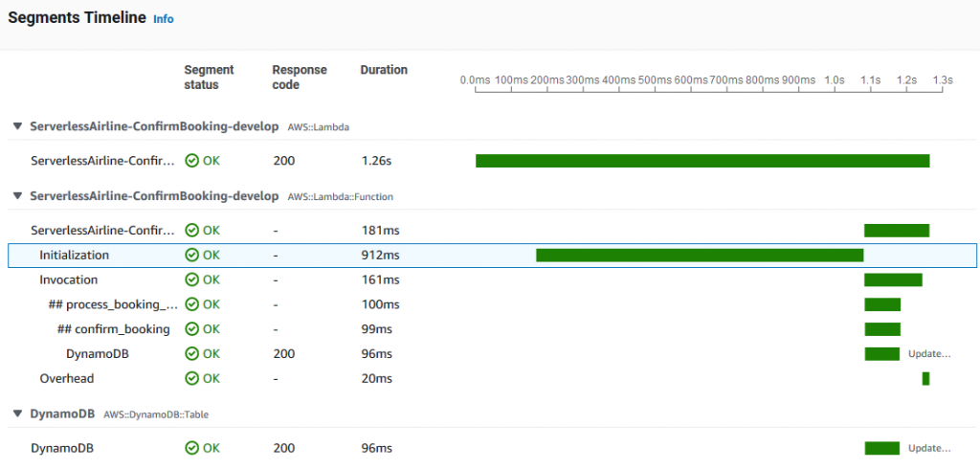The height and width of the screenshot is (469, 980).
Task: Click the 20ms duration value
Action: point(376,378)
